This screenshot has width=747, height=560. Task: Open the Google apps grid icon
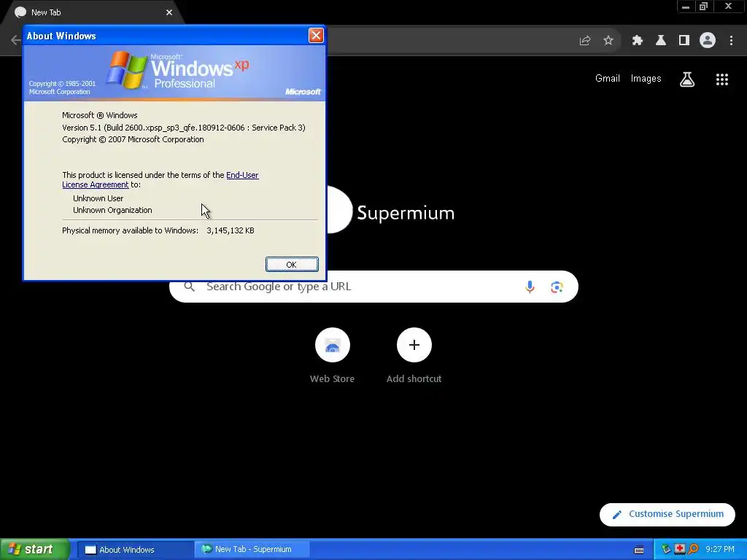(x=722, y=79)
